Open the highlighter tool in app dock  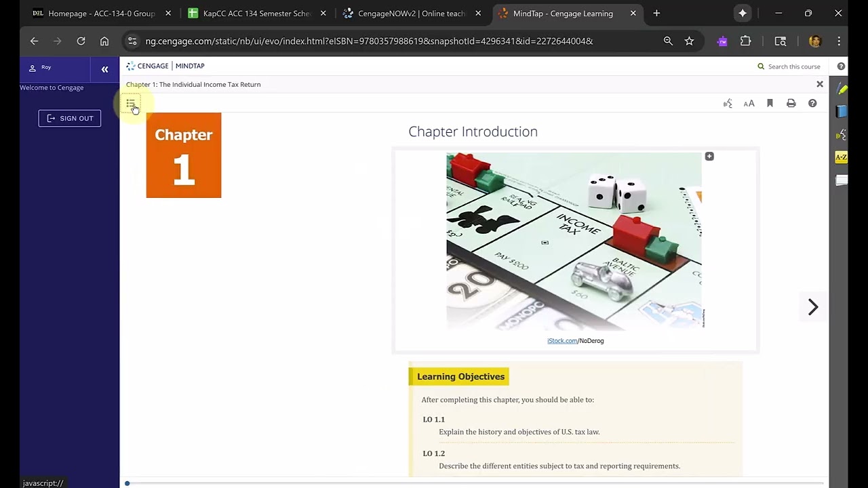pyautogui.click(x=842, y=89)
